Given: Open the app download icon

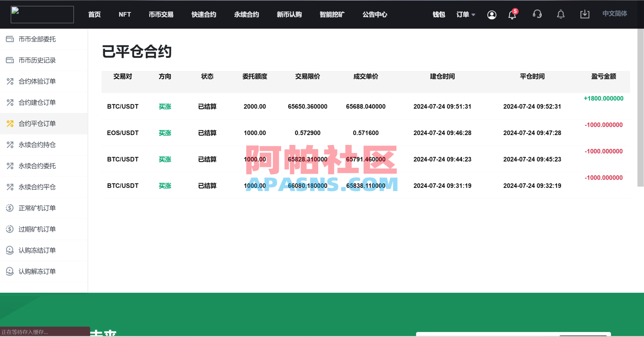Looking at the screenshot, I should (585, 14).
